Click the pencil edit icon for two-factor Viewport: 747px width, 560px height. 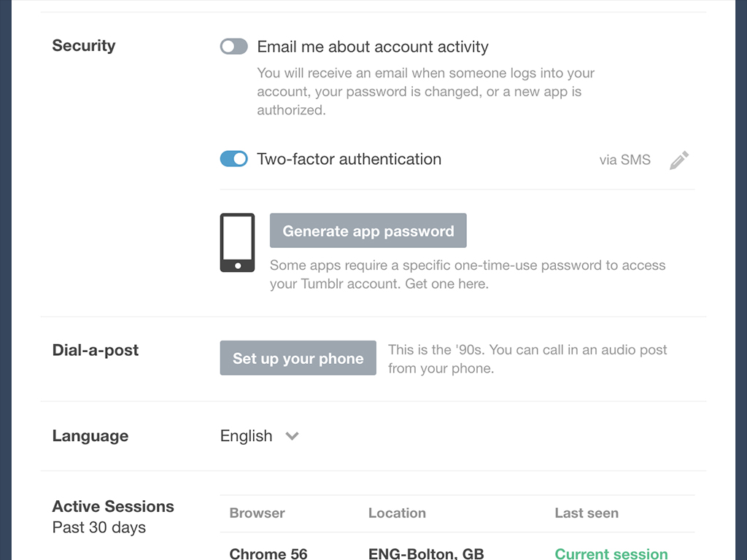pos(679,160)
